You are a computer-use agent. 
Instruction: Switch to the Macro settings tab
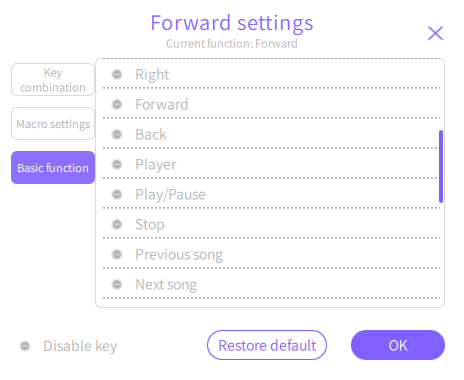point(53,124)
